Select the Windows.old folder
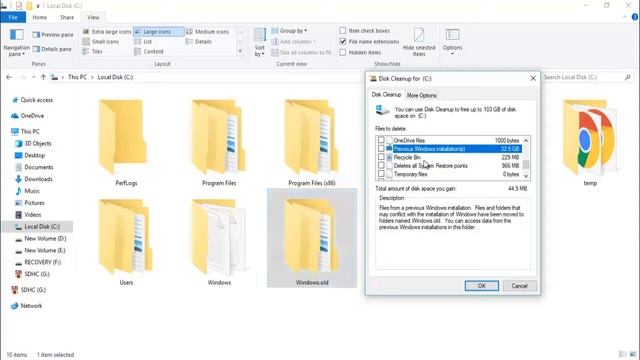640x360 pixels. coord(312,238)
